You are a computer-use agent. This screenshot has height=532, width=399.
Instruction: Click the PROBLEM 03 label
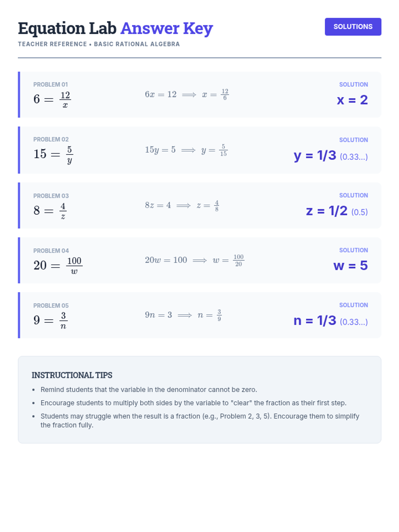(x=51, y=196)
